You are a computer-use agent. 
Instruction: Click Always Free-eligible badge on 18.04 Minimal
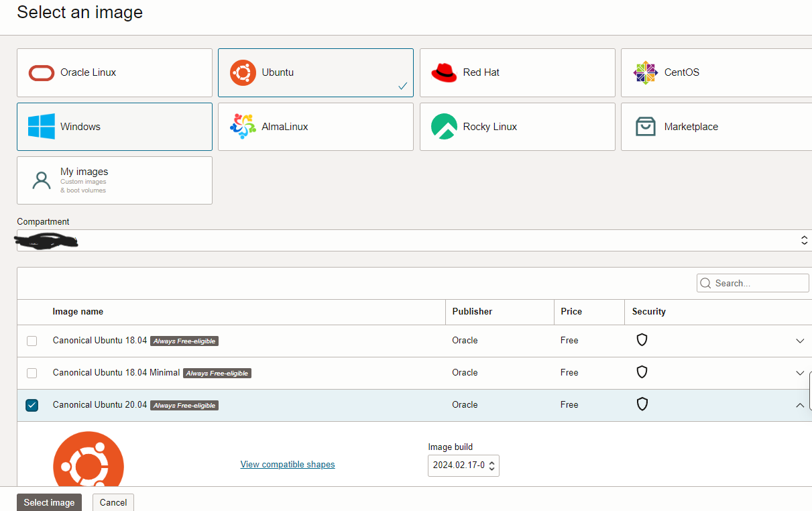tap(217, 373)
